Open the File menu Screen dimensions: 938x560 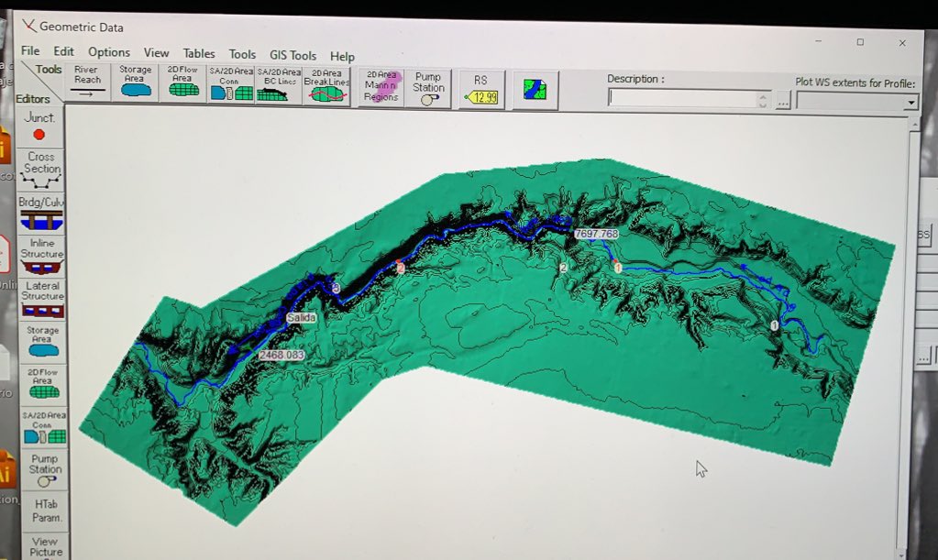point(30,50)
